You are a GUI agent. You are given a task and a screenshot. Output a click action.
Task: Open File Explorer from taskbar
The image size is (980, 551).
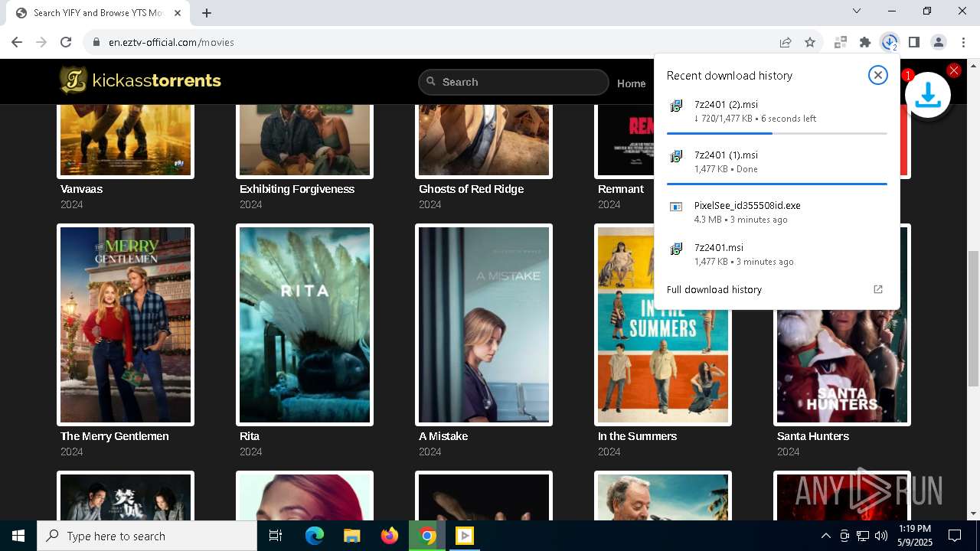coord(351,536)
